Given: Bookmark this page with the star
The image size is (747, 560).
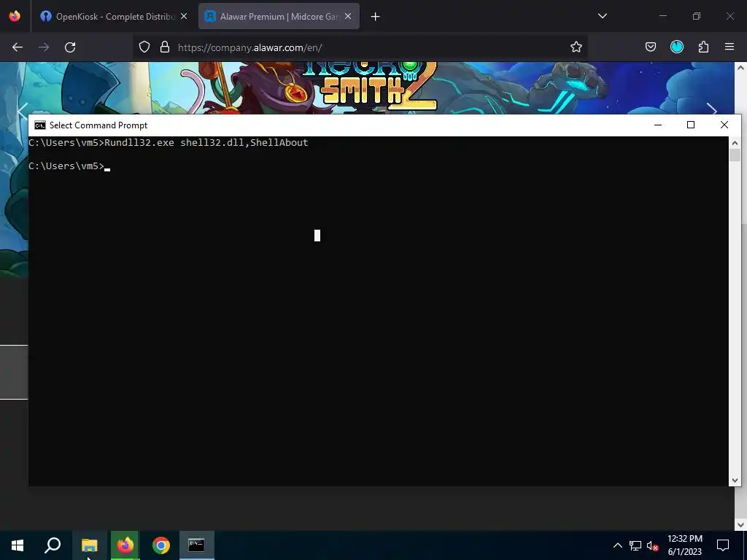Looking at the screenshot, I should point(576,47).
